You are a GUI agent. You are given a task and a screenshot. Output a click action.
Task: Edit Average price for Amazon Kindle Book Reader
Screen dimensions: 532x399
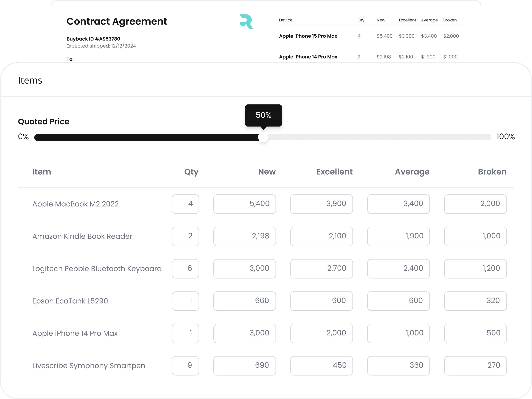point(399,236)
